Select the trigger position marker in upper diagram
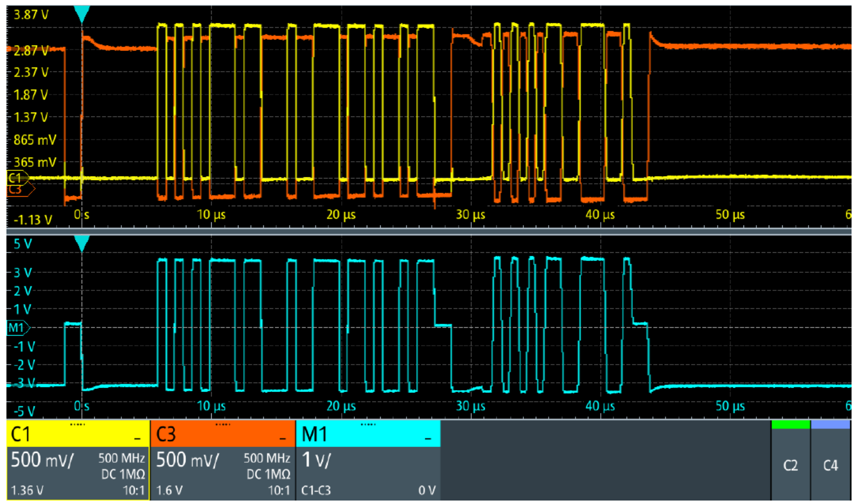The width and height of the screenshot is (857, 504). pos(82,14)
